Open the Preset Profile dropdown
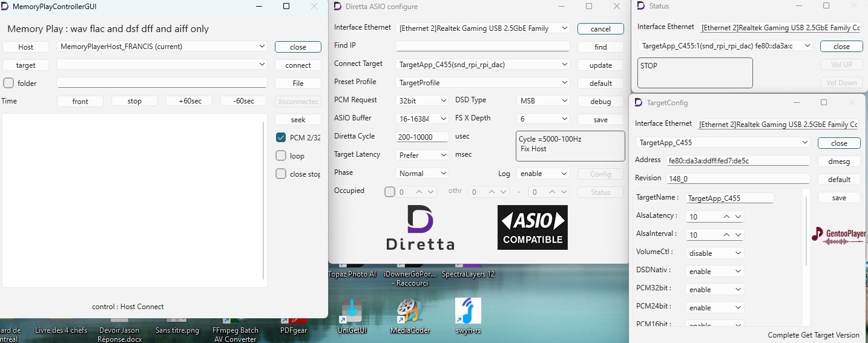 coord(482,83)
